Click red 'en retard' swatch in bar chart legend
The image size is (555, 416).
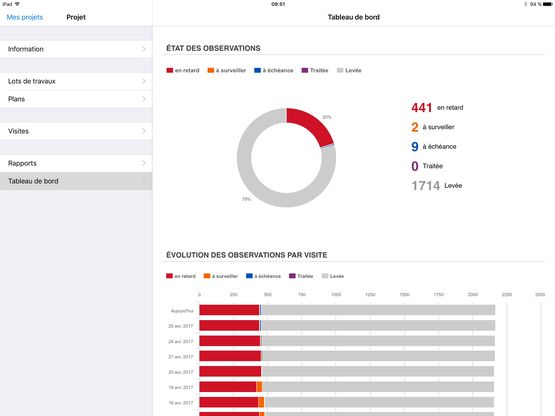point(169,276)
